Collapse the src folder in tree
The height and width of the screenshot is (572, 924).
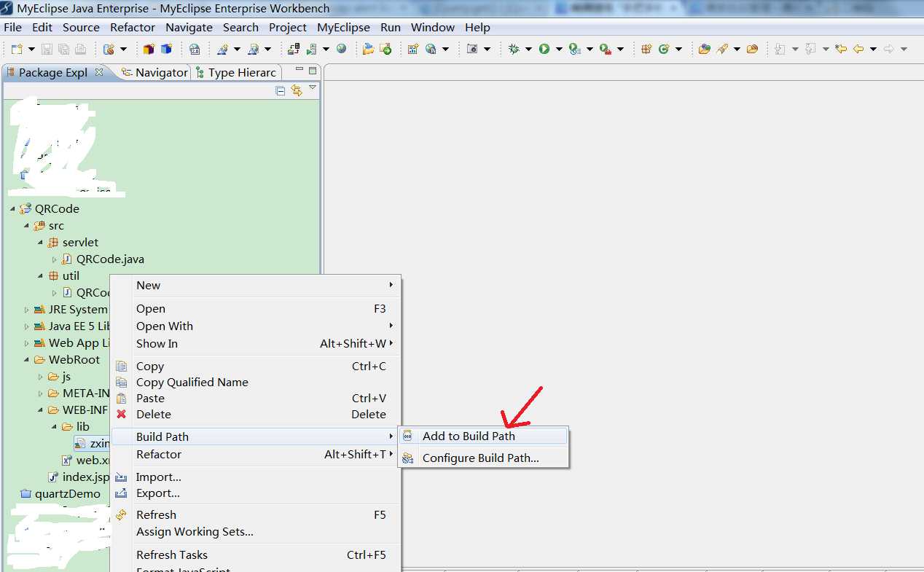coord(27,226)
